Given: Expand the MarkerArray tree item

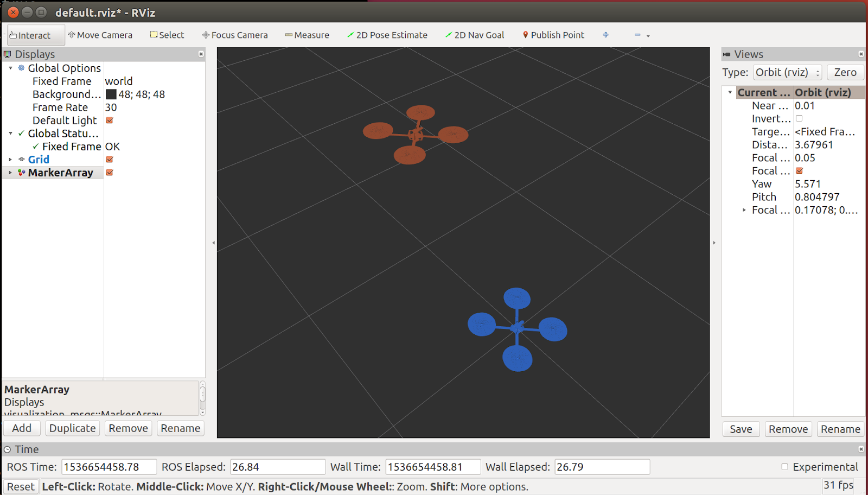Looking at the screenshot, I should point(10,173).
